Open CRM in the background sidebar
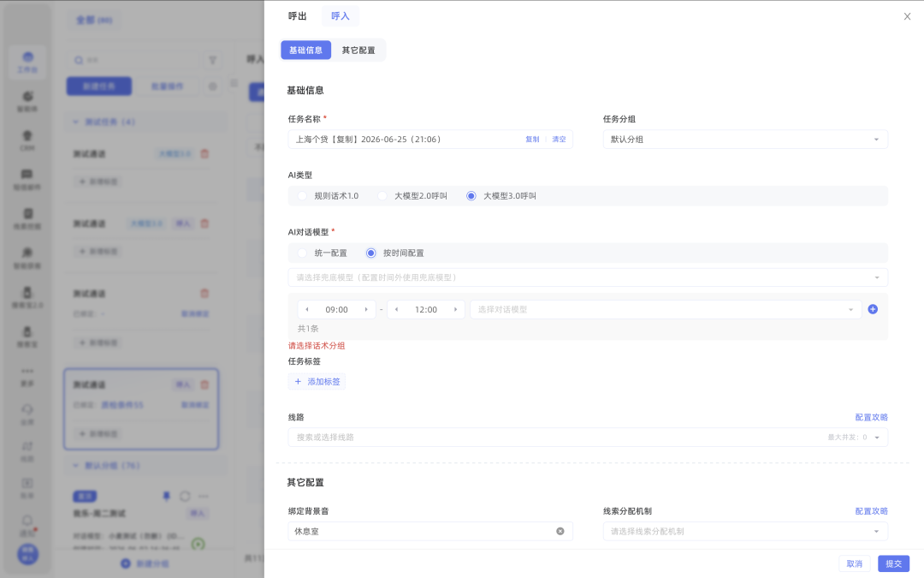The width and height of the screenshot is (924, 578). (27, 140)
